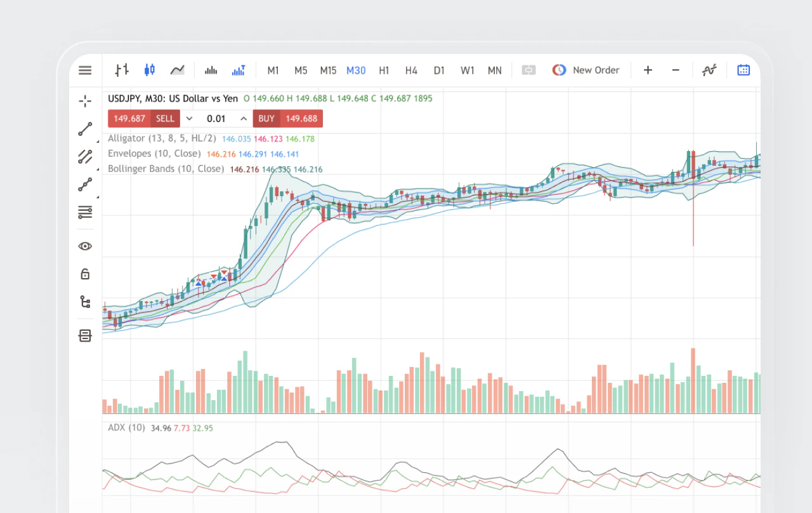Select the M30 timeframe
The image size is (812, 513).
[356, 70]
